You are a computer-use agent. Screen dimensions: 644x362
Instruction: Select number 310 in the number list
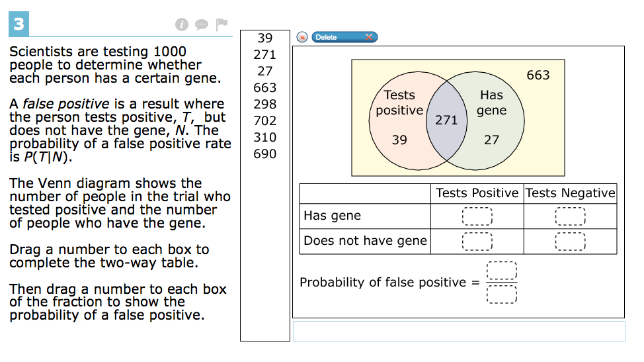click(265, 137)
